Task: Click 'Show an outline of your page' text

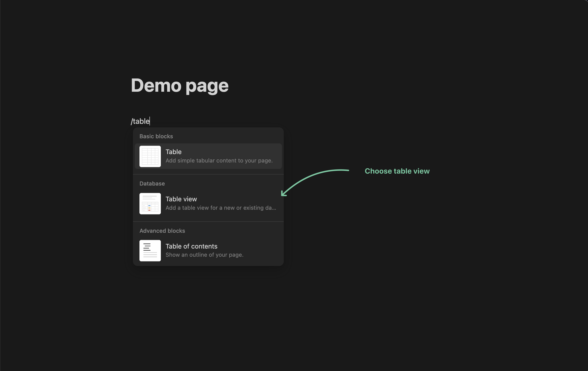Action: coord(204,255)
